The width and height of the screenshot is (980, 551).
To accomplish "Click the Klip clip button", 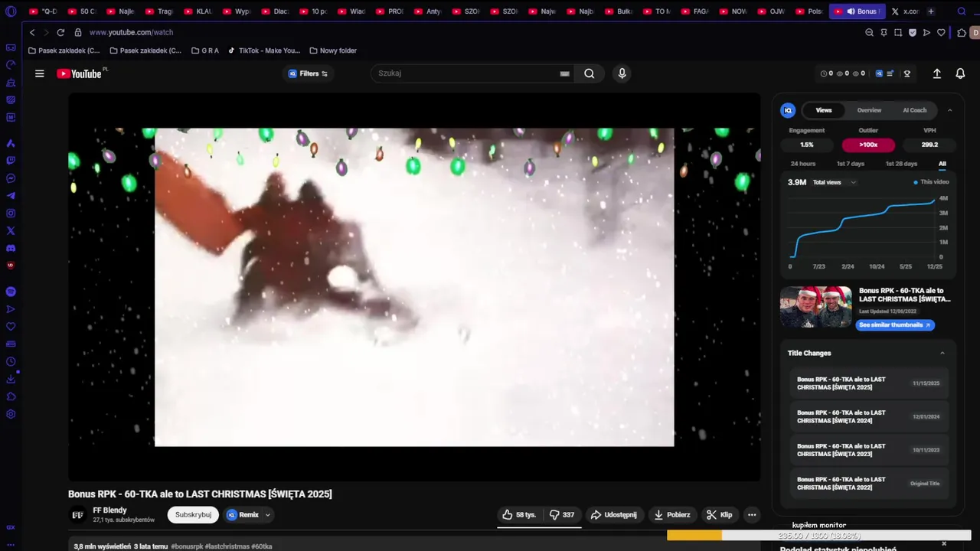I will 720,515.
